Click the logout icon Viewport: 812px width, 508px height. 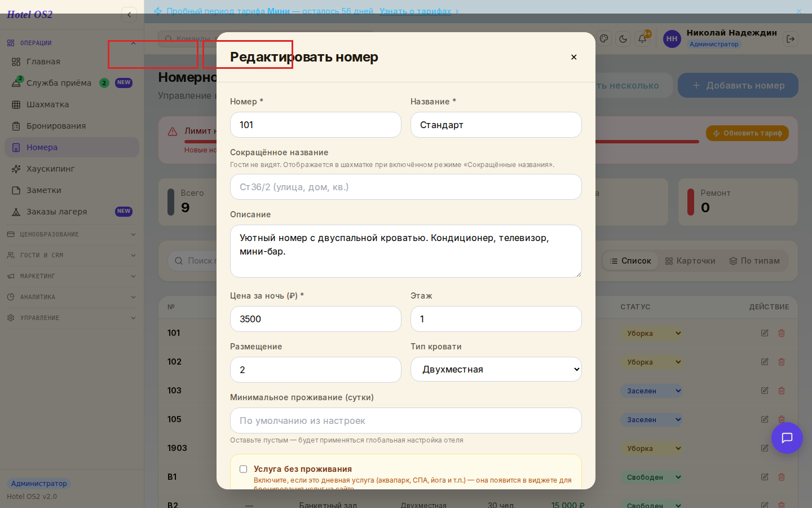tap(791, 39)
